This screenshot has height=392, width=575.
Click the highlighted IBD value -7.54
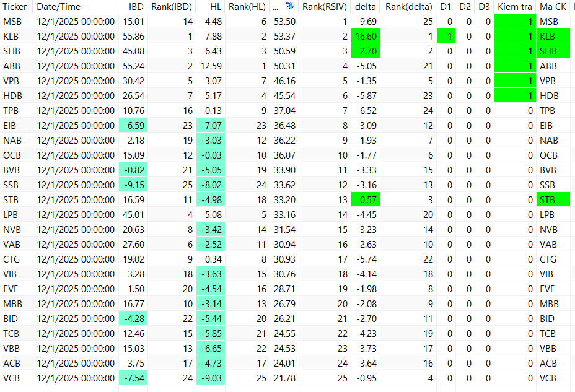(133, 378)
